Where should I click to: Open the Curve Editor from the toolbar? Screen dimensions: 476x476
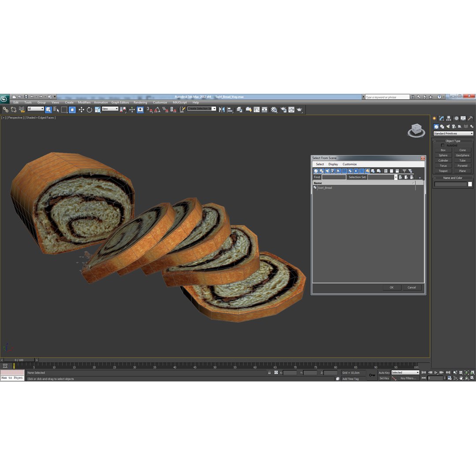257,110
